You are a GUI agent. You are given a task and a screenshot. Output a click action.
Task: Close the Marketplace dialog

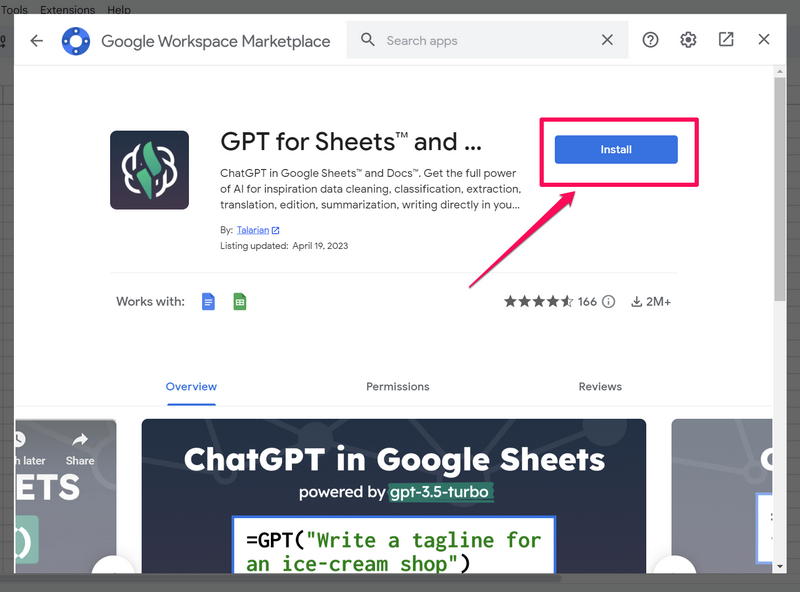tap(764, 40)
